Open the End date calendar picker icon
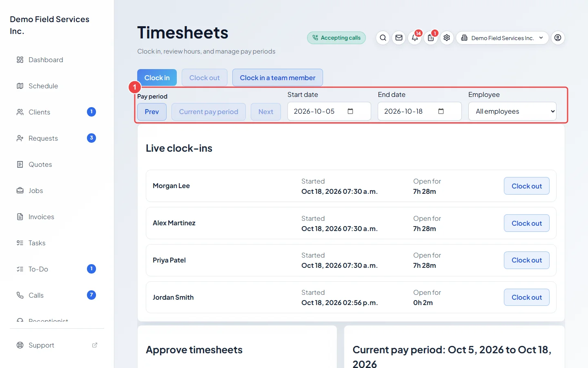588x368 pixels. [x=441, y=111]
